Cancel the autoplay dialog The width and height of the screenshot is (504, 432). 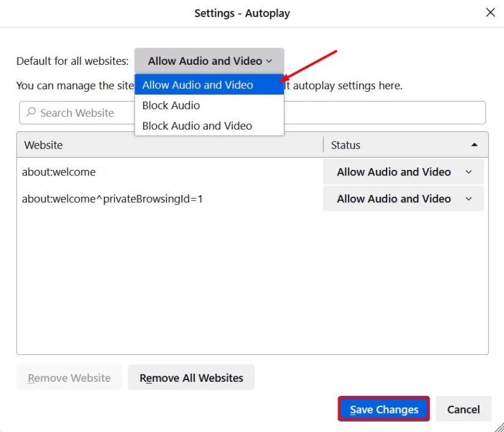(464, 409)
